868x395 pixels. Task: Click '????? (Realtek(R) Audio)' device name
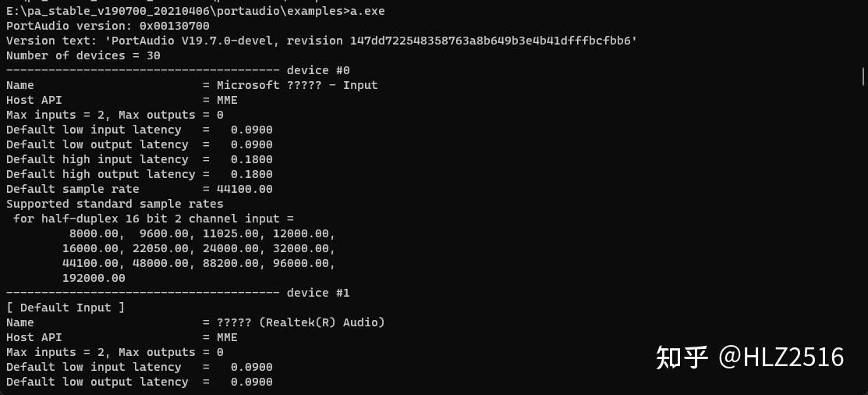click(x=301, y=322)
